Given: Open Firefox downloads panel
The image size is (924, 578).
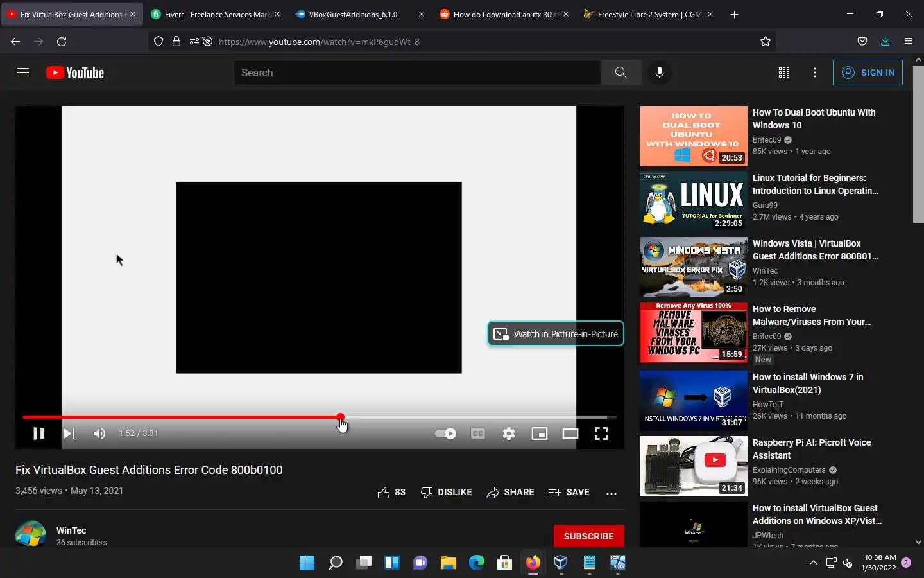Looking at the screenshot, I should click(885, 41).
